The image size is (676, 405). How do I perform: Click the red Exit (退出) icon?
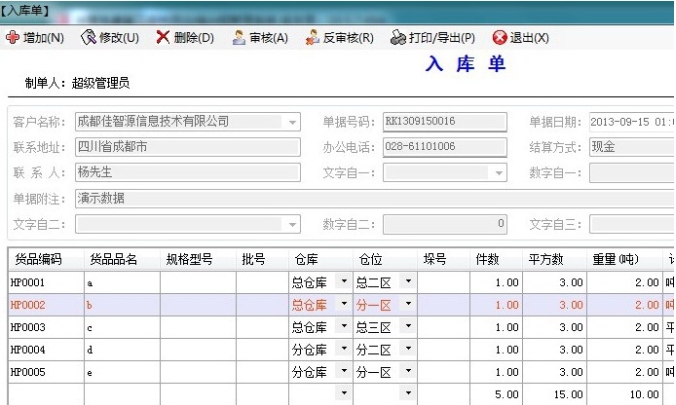(x=499, y=38)
